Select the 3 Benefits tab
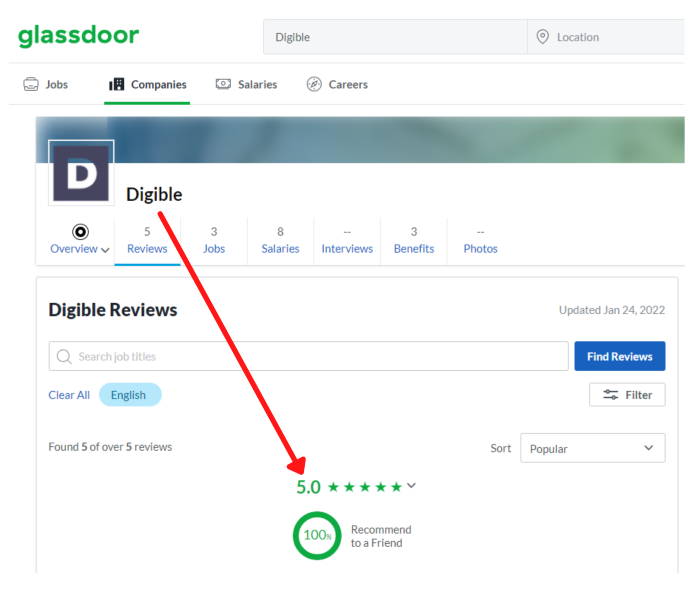The width and height of the screenshot is (700, 603). point(414,241)
